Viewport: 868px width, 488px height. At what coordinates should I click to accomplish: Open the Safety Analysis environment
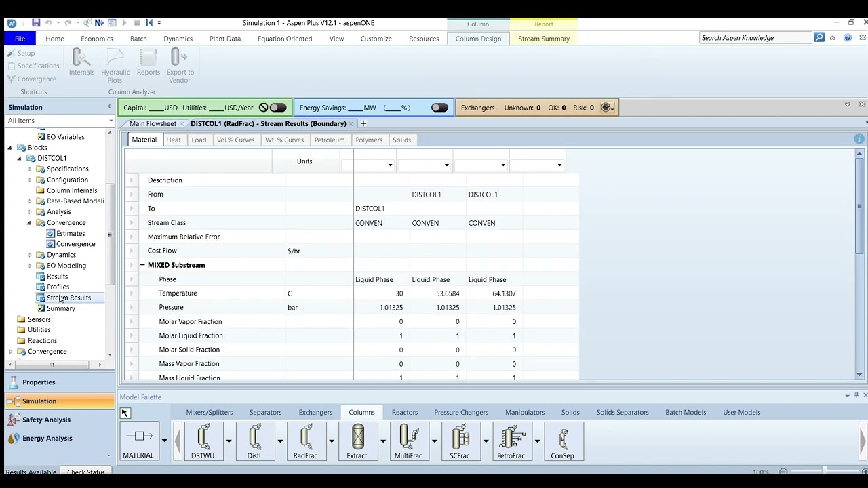pyautogui.click(x=60, y=420)
